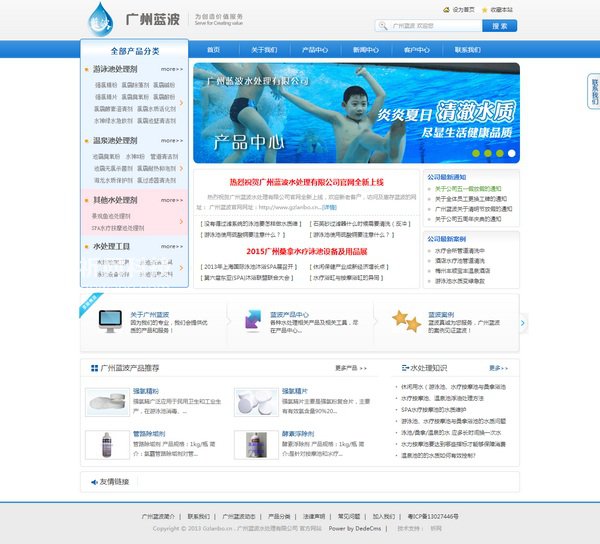The image size is (600, 544).
Task: Select the third banner slide dot
Action: (x=499, y=153)
